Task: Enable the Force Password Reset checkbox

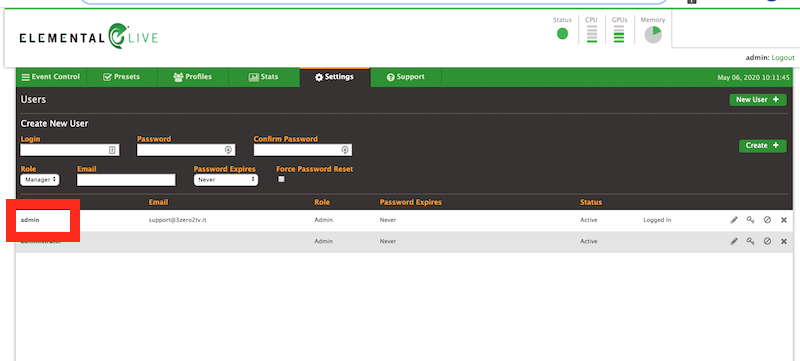Action: point(281,179)
